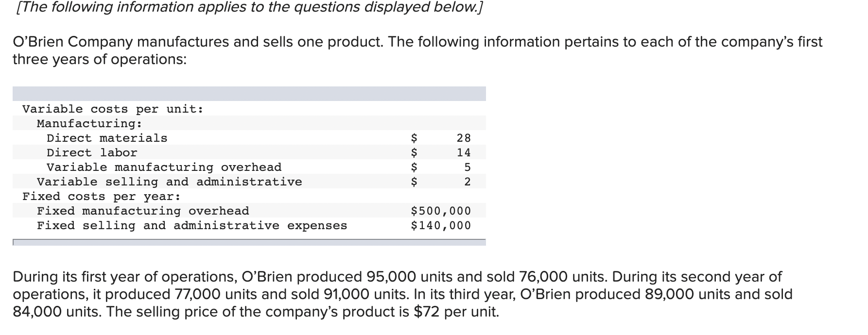The width and height of the screenshot is (868, 335).
Task: Click the $140,000 fixed selling expenses amount
Action: (441, 225)
